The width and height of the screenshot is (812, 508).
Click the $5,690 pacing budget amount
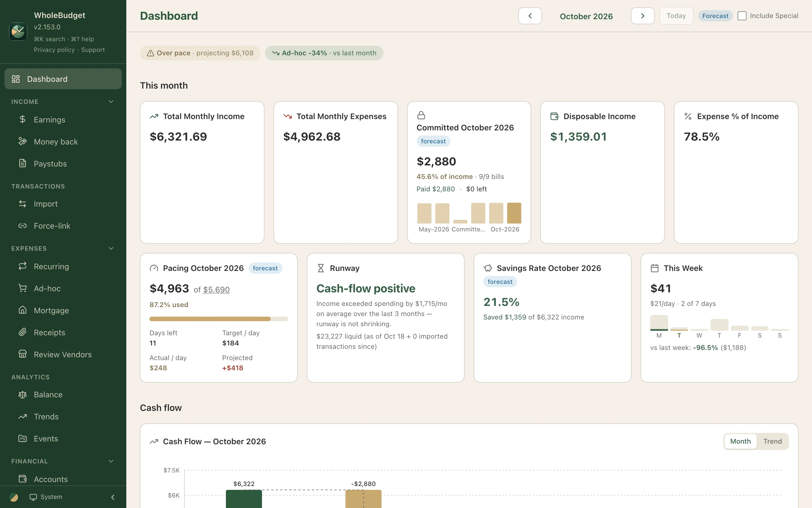pyautogui.click(x=217, y=290)
